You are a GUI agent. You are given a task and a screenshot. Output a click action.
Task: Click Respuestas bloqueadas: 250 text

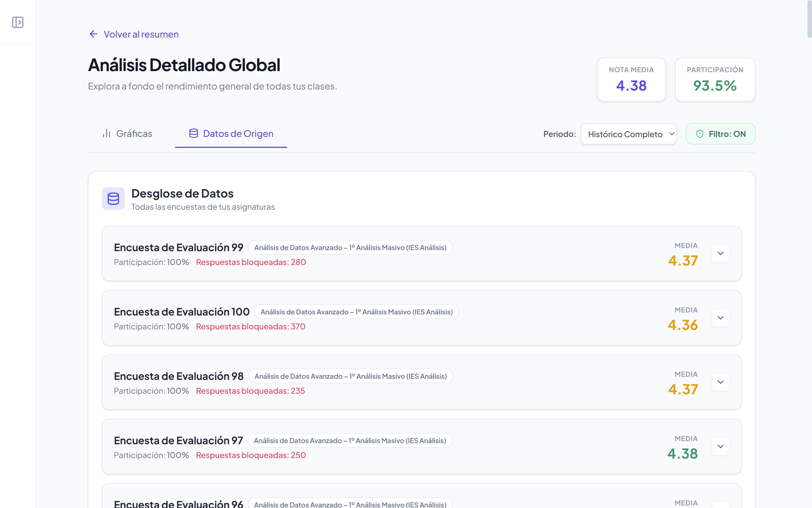[251, 455]
